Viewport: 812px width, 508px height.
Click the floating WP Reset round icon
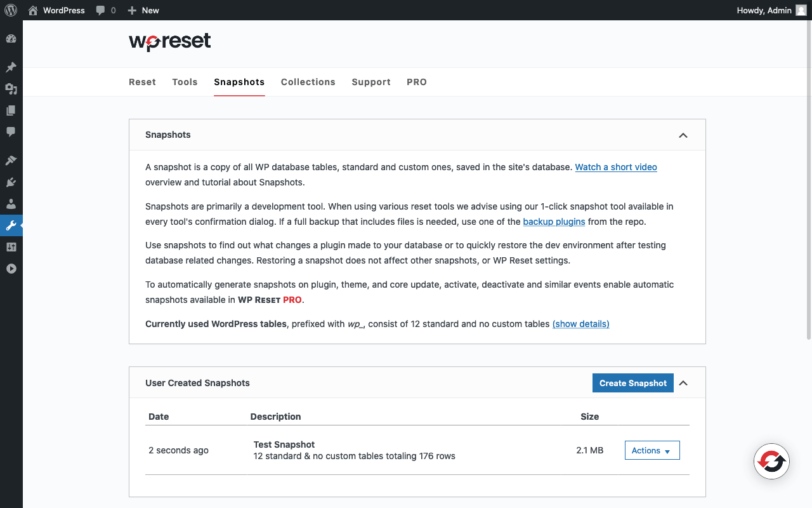pyautogui.click(x=771, y=462)
